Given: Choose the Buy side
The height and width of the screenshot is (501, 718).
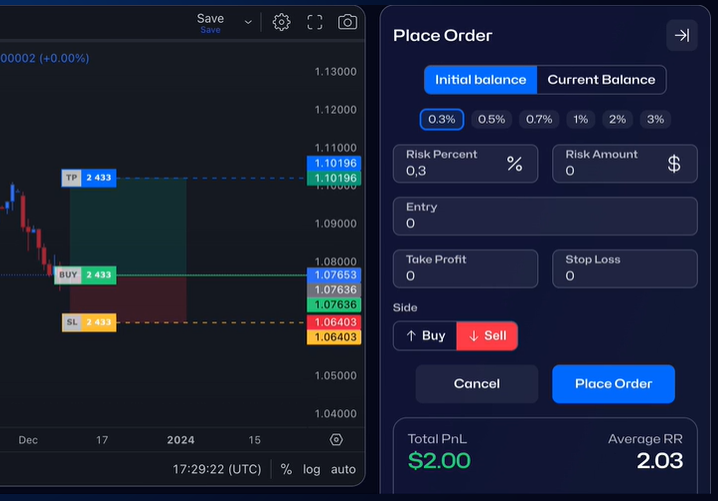Looking at the screenshot, I should (x=424, y=336).
